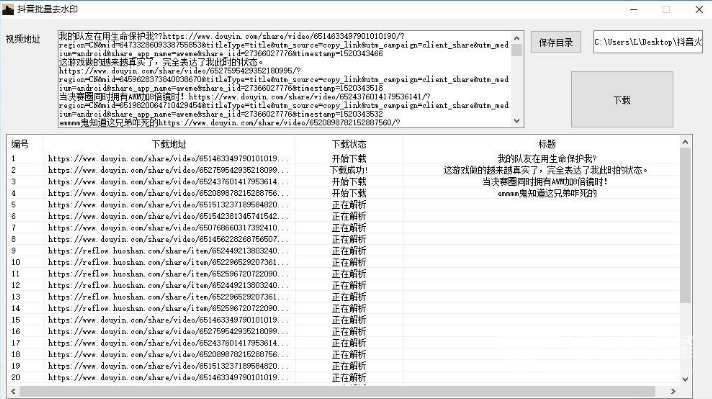Click the table's vertical scrollbar thumb
Screen dimensions: 712x399
click(x=685, y=226)
